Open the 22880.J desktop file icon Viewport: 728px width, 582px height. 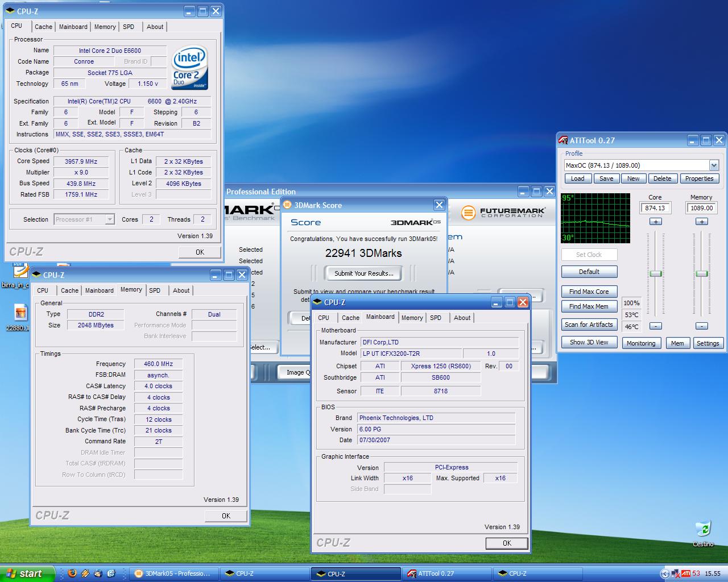coord(20,317)
